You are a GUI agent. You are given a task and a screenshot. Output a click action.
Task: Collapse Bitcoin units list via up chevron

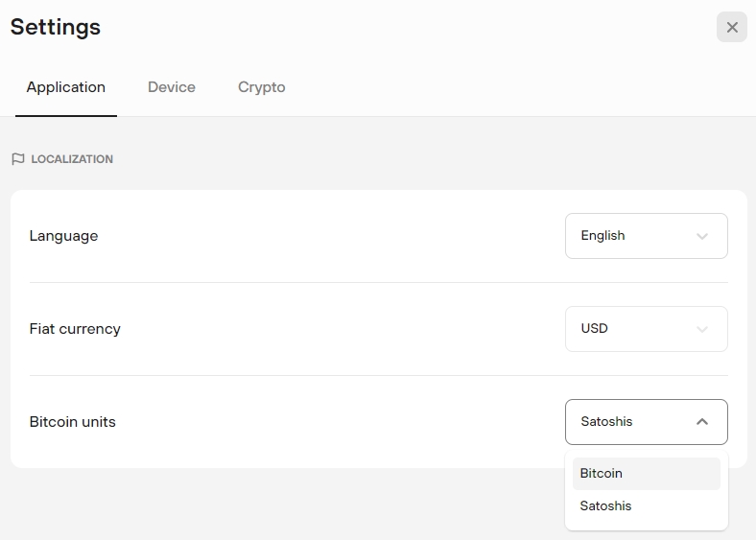702,422
